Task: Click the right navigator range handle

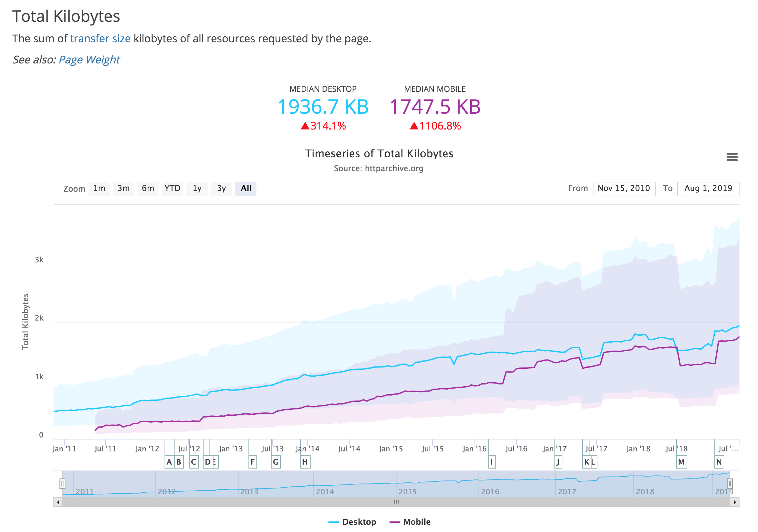Action: [x=730, y=484]
